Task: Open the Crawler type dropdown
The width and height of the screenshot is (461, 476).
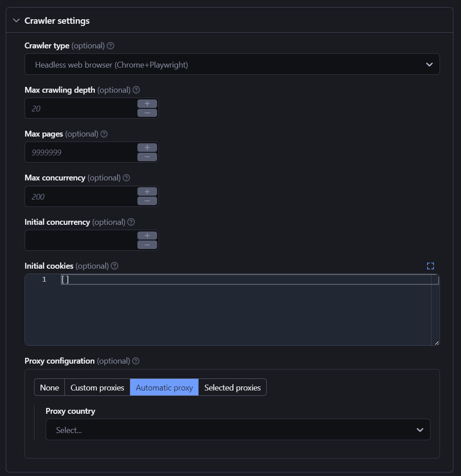Action: coord(232,64)
